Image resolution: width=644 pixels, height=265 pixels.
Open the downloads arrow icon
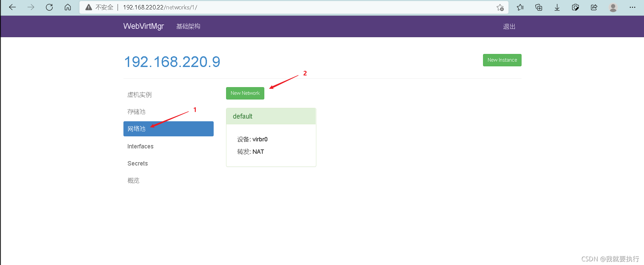tap(557, 7)
